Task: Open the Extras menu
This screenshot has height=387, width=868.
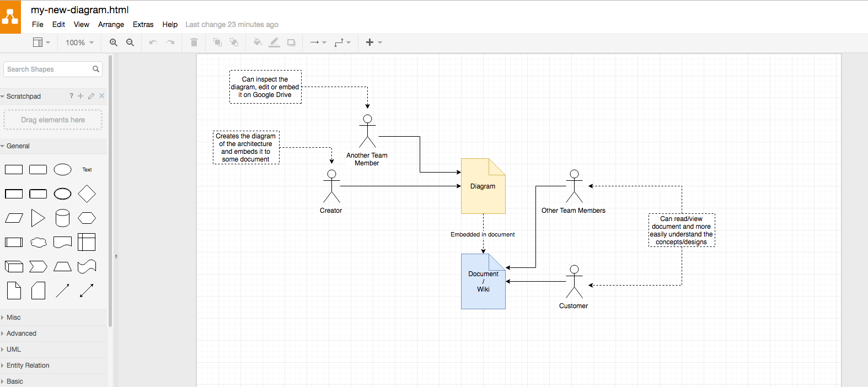Action: [143, 24]
